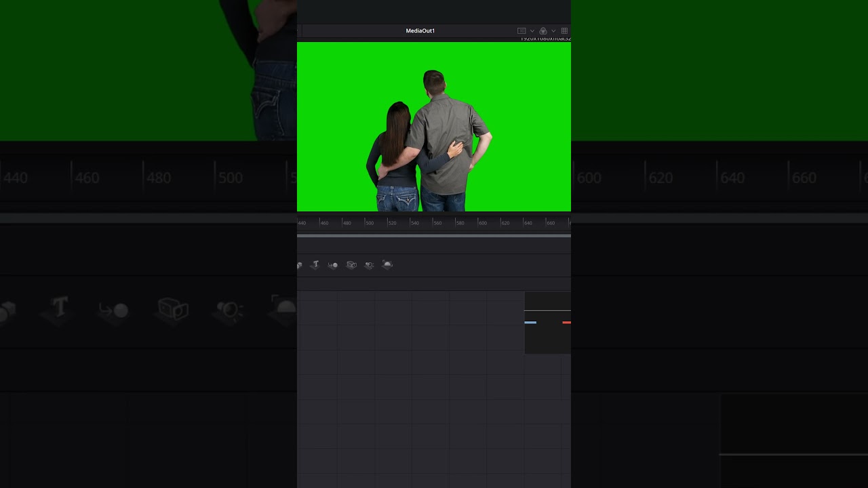
Task: Expand the color channel dropdown arrow
Action: [553, 31]
